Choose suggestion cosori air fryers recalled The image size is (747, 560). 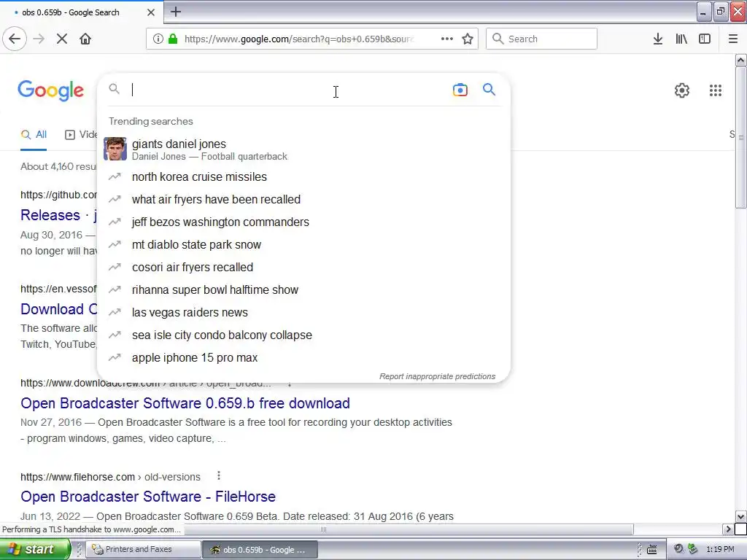303,267
